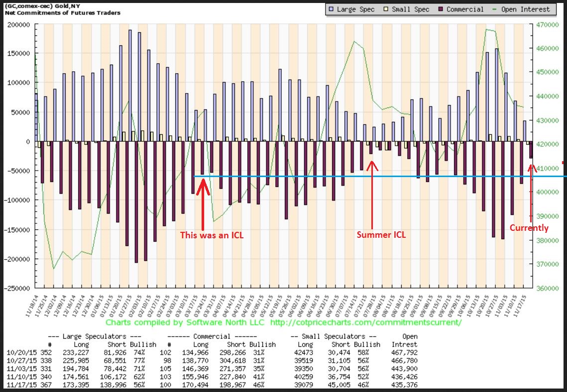Image resolution: width=567 pixels, height=392 pixels.
Task: Click the 'This was an ICL' annotation
Action: [x=212, y=235]
